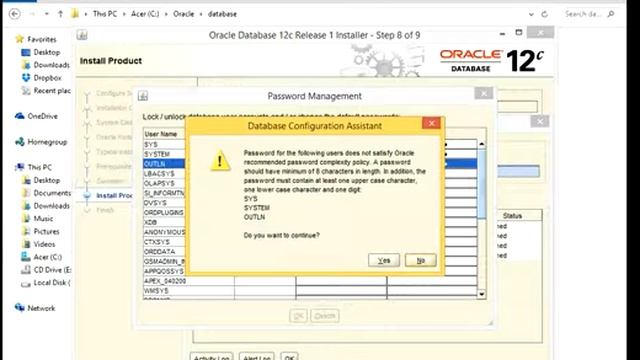Open Desktop under This PC
This screenshot has height=360, width=640.
coord(41,180)
